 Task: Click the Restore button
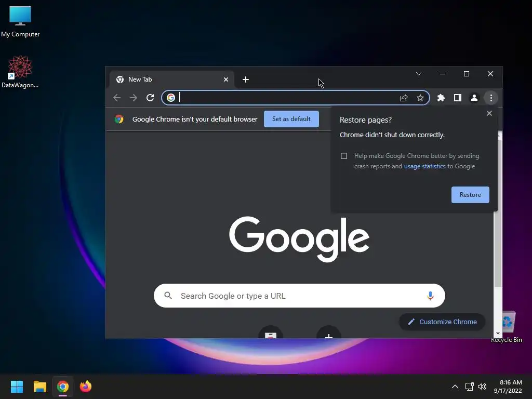pos(470,195)
